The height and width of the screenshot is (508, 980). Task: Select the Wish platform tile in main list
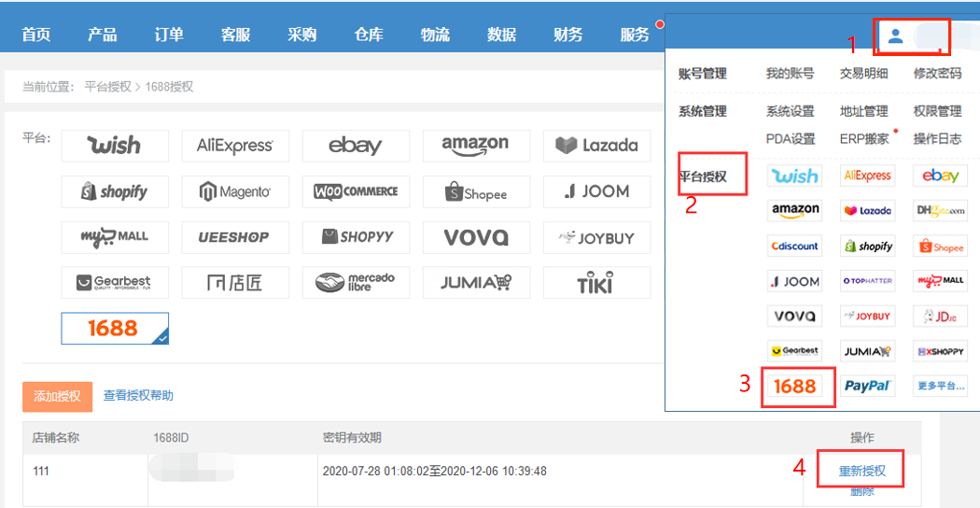115,146
